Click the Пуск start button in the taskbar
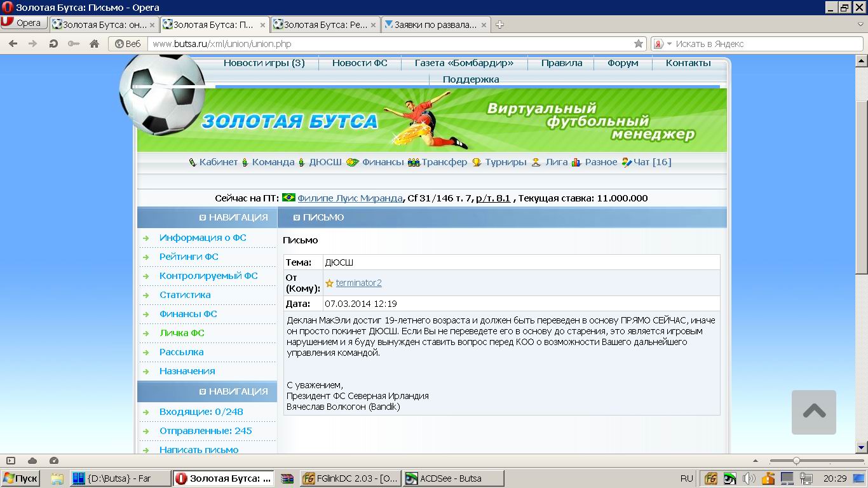868x488 pixels. tap(20, 478)
